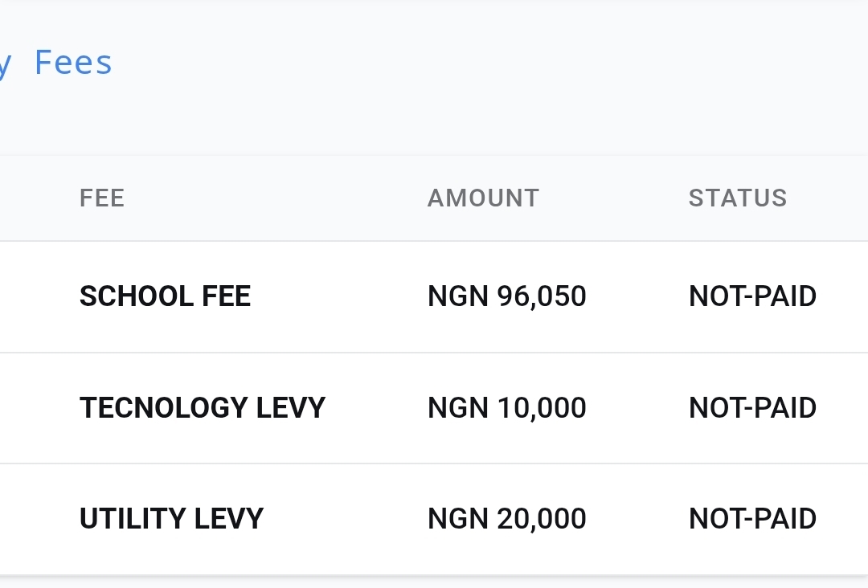Click NOT-PAID status for TECNOLOGY LEVY
The height and width of the screenshot is (588, 868).
coord(752,407)
